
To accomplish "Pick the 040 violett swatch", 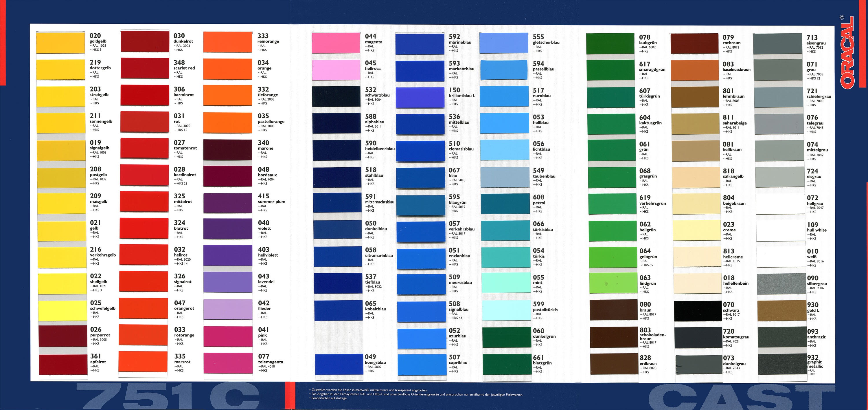I will (x=228, y=229).
